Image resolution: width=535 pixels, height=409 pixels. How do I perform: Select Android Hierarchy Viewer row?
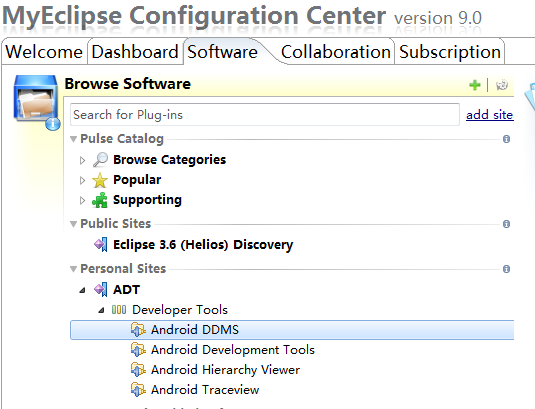[x=226, y=370]
